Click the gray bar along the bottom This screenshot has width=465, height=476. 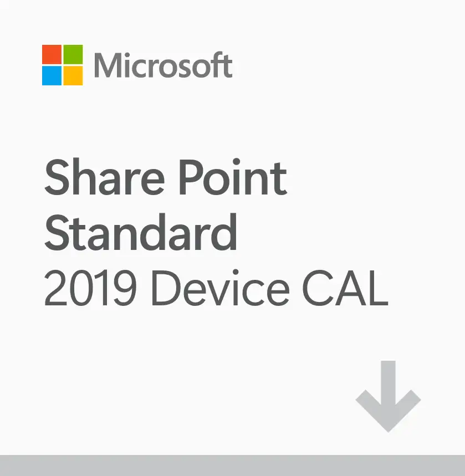pyautogui.click(x=232, y=465)
